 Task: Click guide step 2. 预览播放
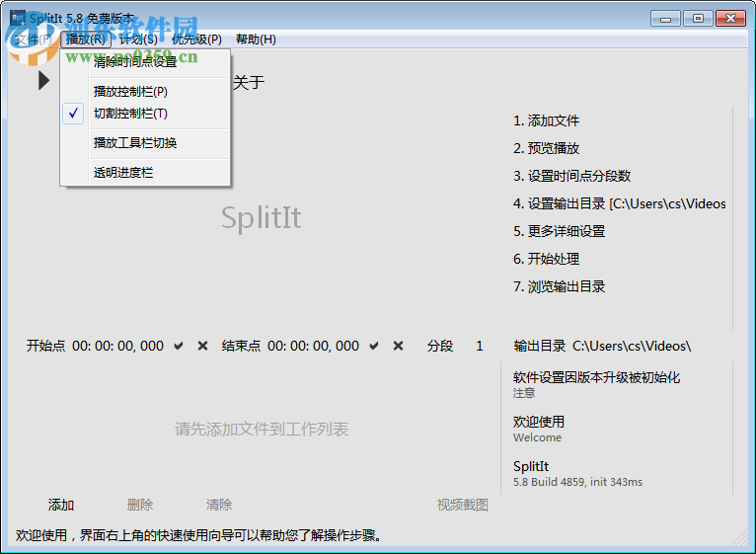pos(546,148)
